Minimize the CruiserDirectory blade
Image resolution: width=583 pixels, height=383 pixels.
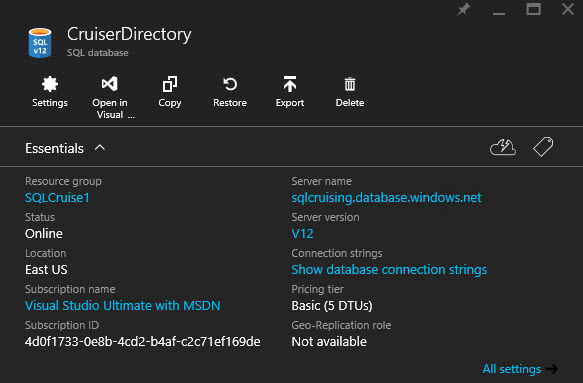(x=499, y=13)
